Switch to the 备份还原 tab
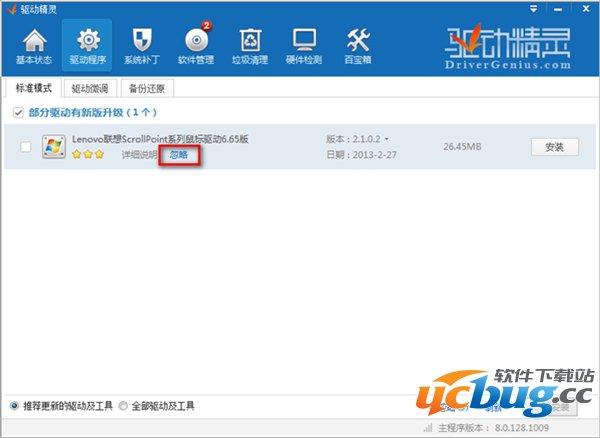 click(147, 89)
